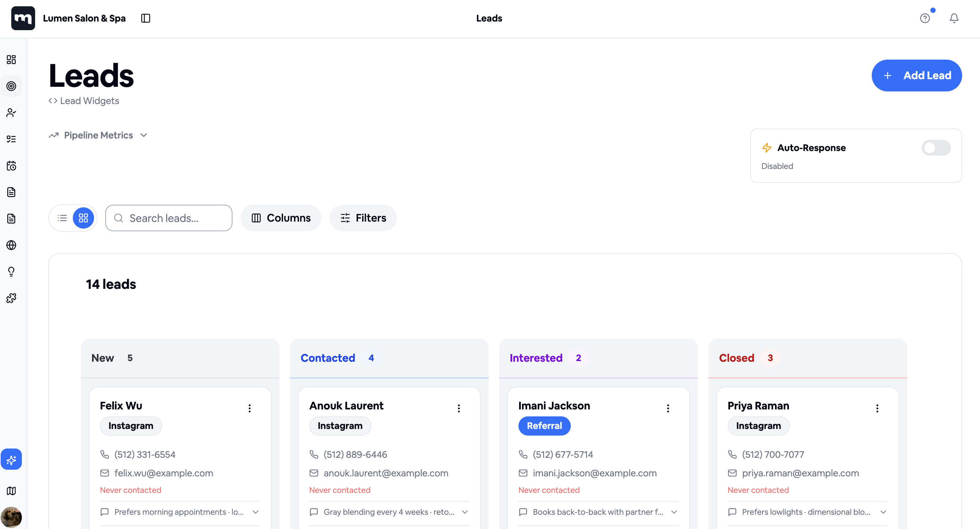
Task: Open the globe website icon in sidebar
Action: (x=11, y=245)
